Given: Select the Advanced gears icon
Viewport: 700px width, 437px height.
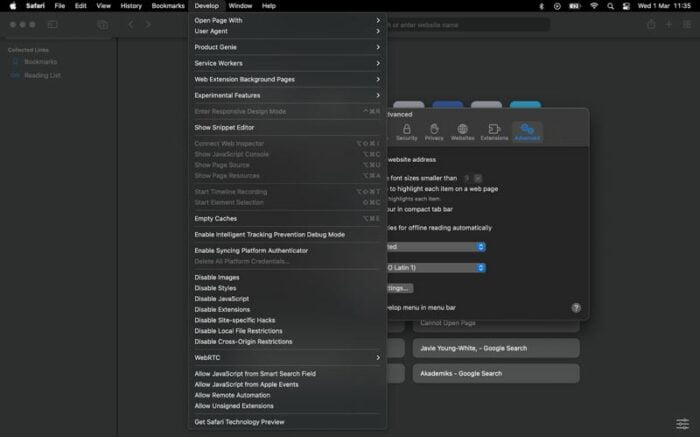Looking at the screenshot, I should click(527, 132).
